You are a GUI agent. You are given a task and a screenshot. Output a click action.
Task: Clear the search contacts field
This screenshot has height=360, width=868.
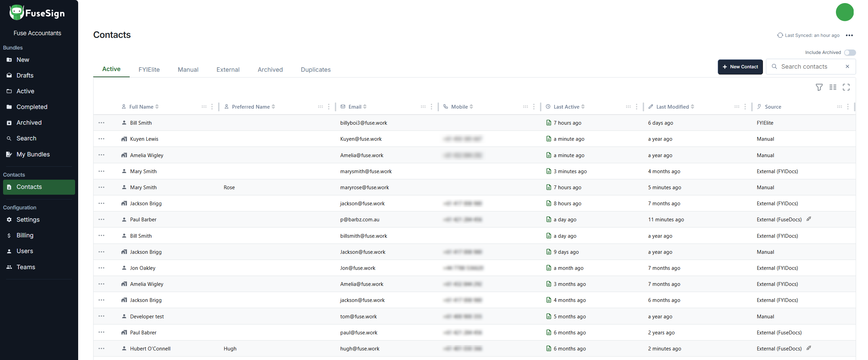point(847,67)
